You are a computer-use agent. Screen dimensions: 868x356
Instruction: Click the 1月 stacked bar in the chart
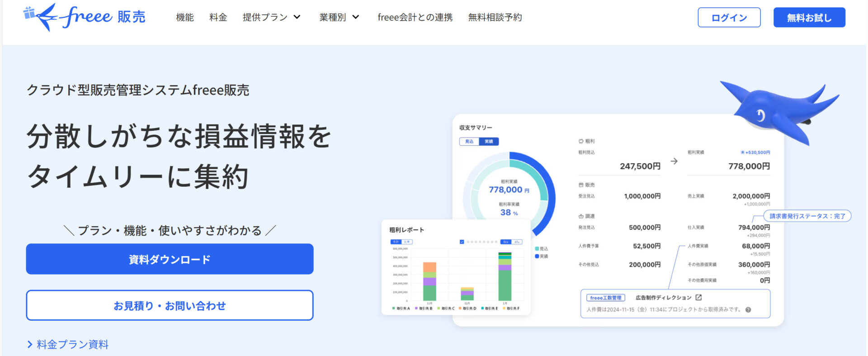click(505, 276)
